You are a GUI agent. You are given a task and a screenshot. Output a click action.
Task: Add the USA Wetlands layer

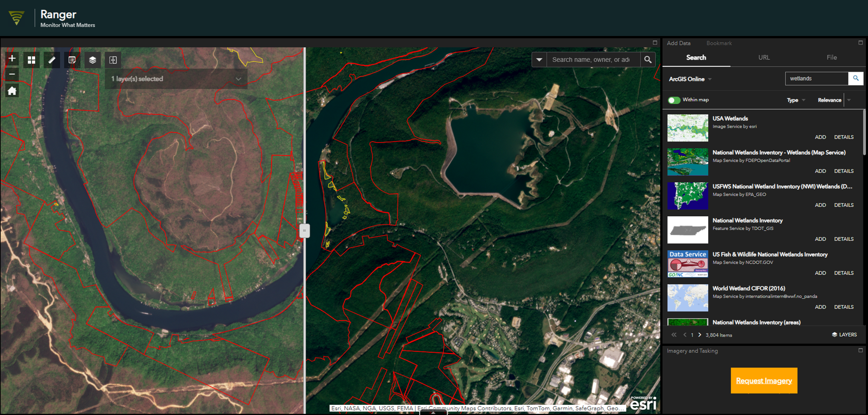click(820, 137)
